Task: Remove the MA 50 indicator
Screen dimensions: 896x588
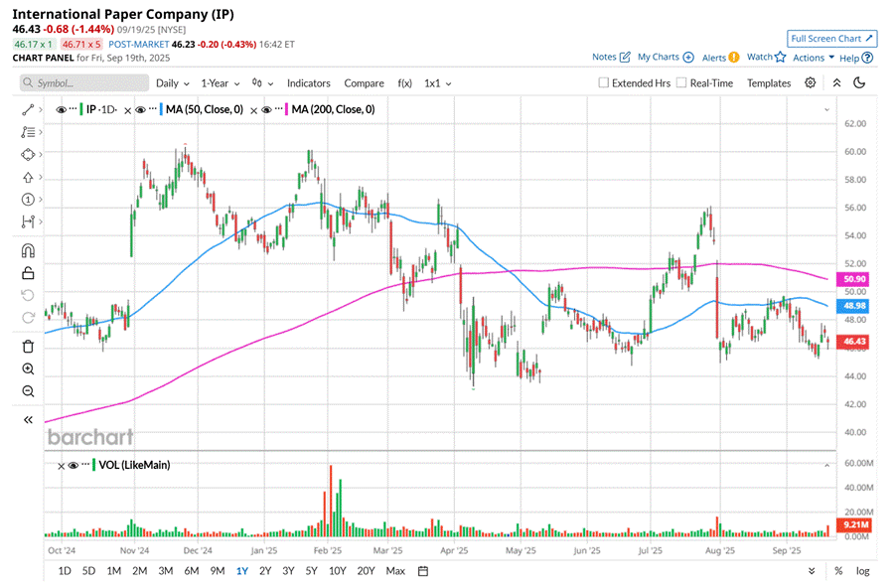Action: point(127,111)
